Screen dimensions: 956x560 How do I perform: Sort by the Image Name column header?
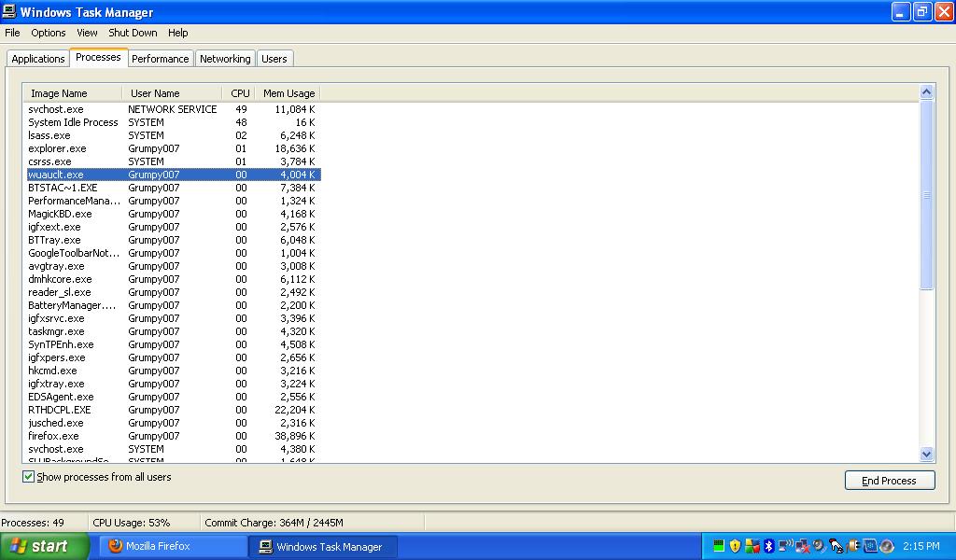pos(73,93)
